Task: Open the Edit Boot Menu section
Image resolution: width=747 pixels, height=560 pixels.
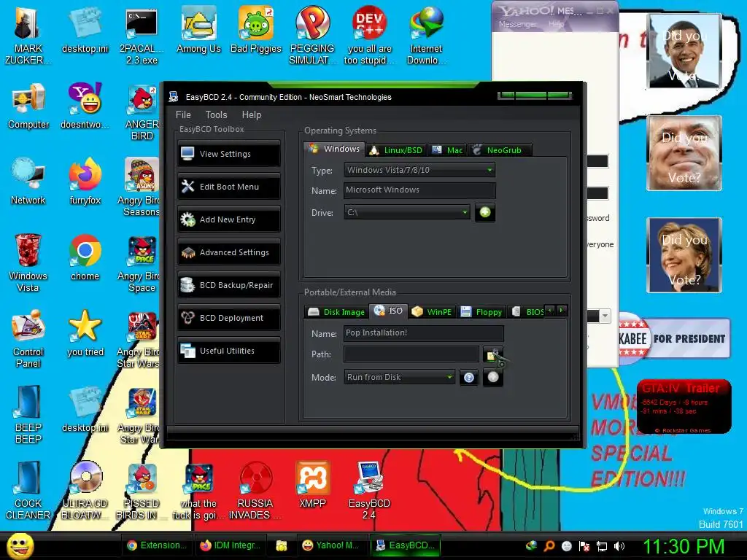Action: (228, 187)
